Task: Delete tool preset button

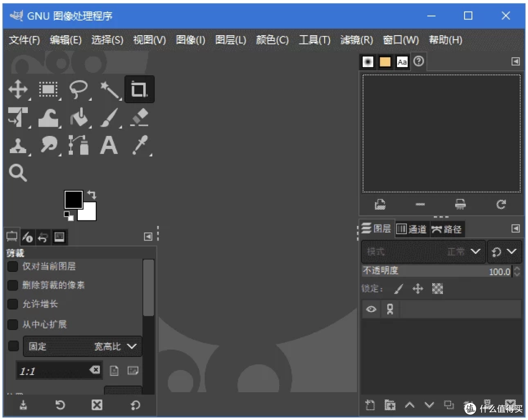Action: click(97, 405)
